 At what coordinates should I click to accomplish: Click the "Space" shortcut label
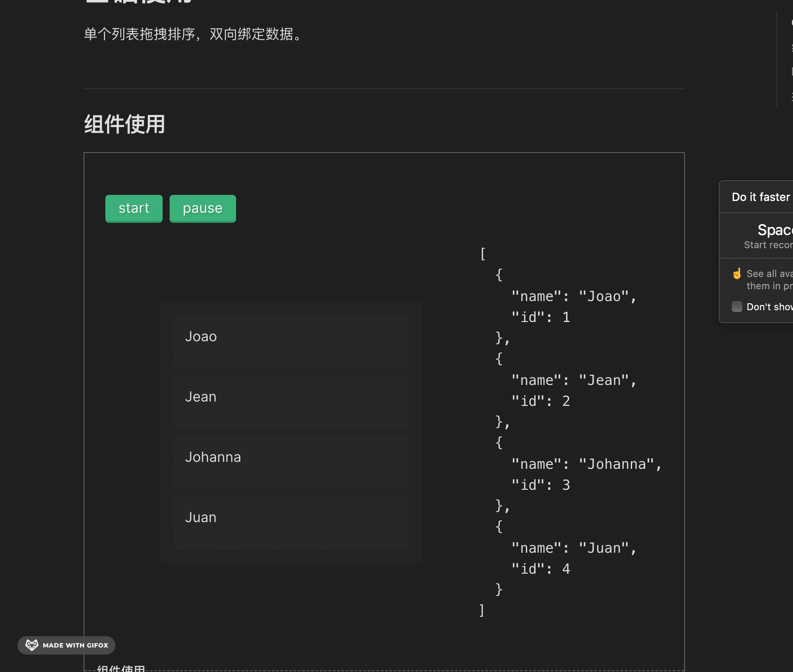(775, 229)
